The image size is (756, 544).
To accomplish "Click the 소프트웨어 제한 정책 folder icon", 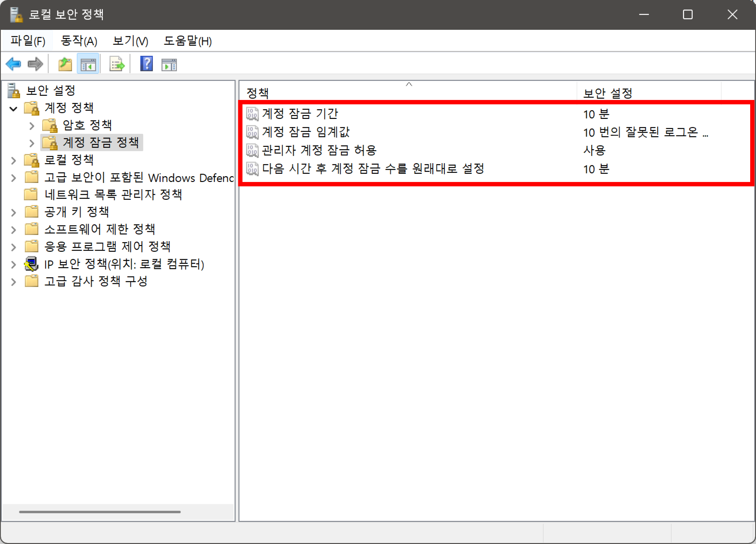I will point(31,229).
